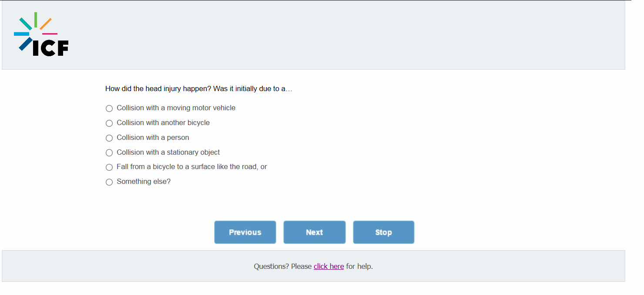Click the 'Collision with a moving motor vehicle' label text
This screenshot has height=295, width=644.
176,108
